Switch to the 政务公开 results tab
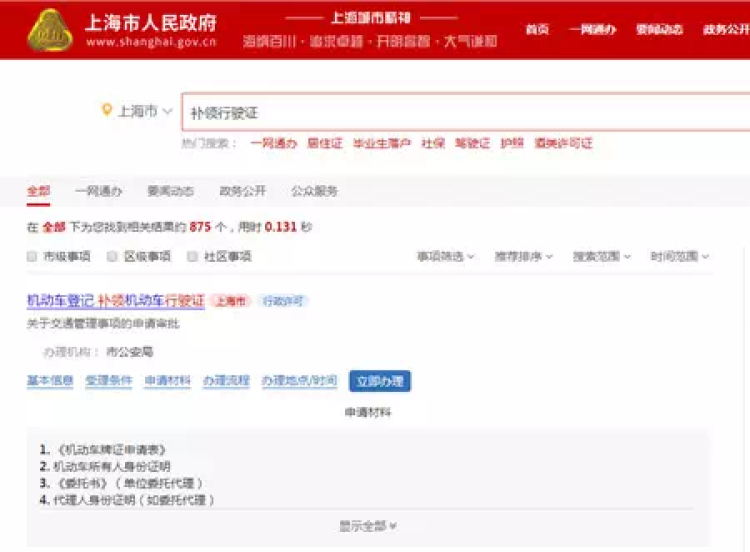The image size is (750, 552). pos(243,191)
